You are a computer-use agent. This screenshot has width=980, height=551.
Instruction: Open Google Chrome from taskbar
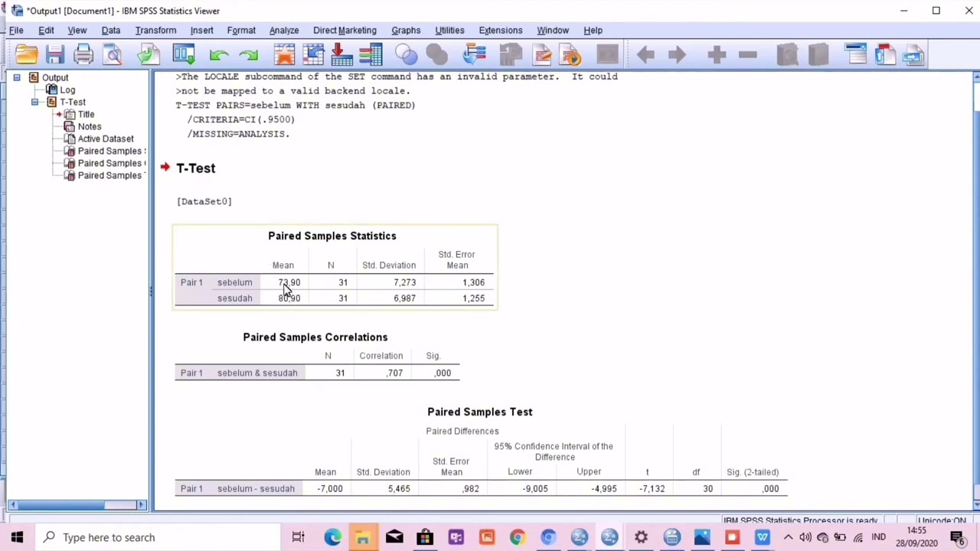518,537
